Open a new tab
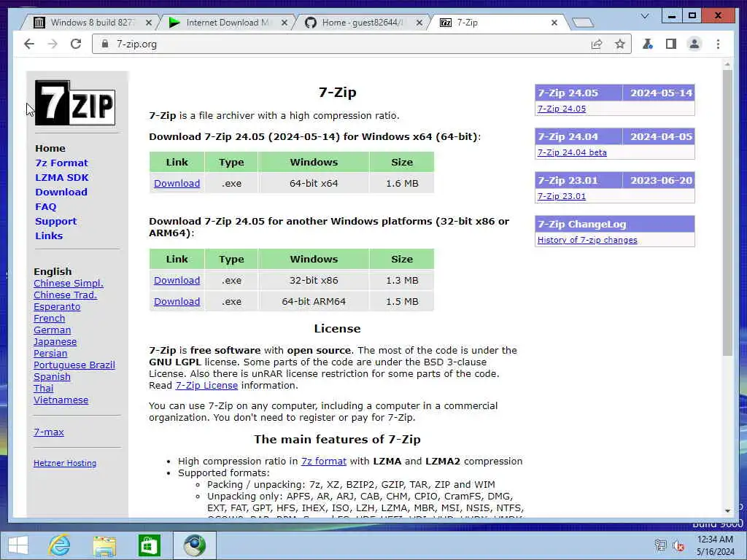 (582, 23)
